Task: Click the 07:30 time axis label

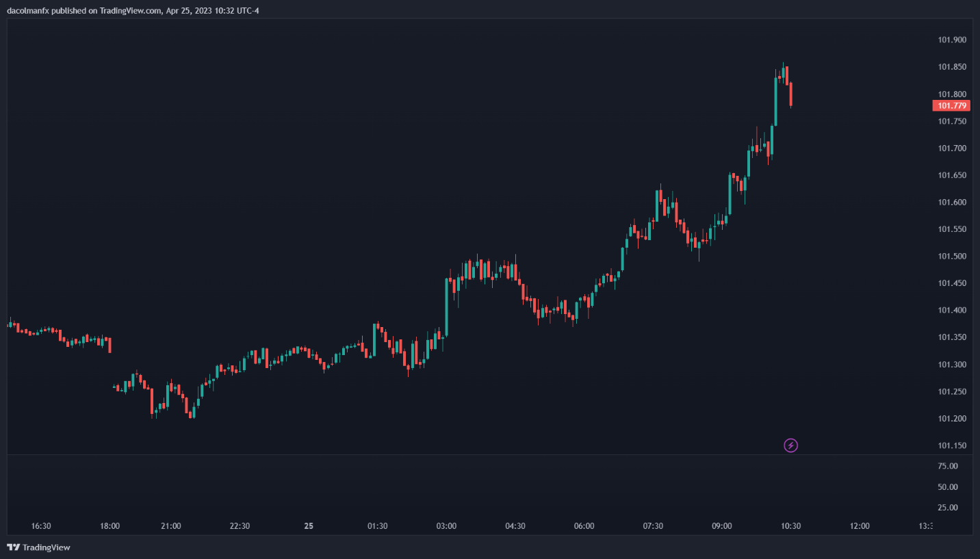Action: (653, 526)
